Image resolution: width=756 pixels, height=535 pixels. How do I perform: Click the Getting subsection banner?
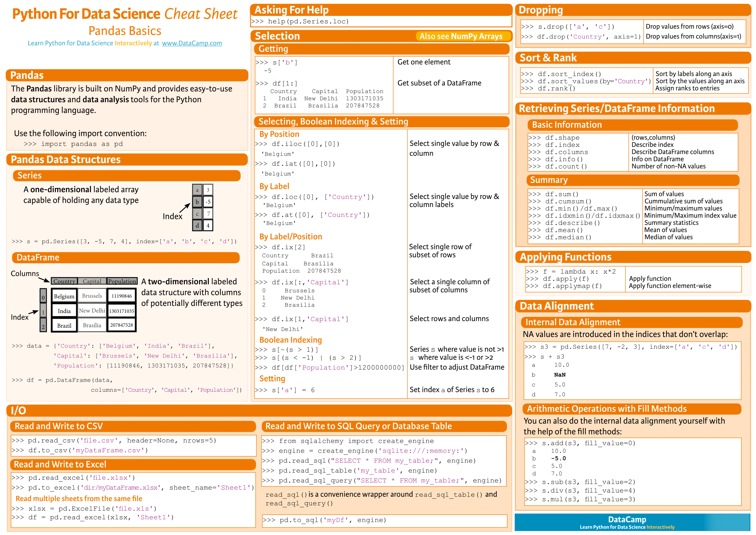[274, 49]
